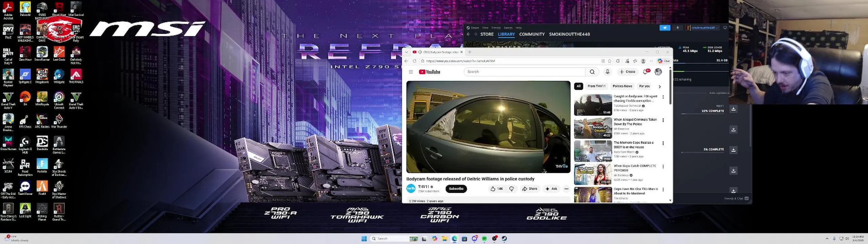Open the Steam STORE tab
This screenshot has width=868, height=244.
click(487, 34)
